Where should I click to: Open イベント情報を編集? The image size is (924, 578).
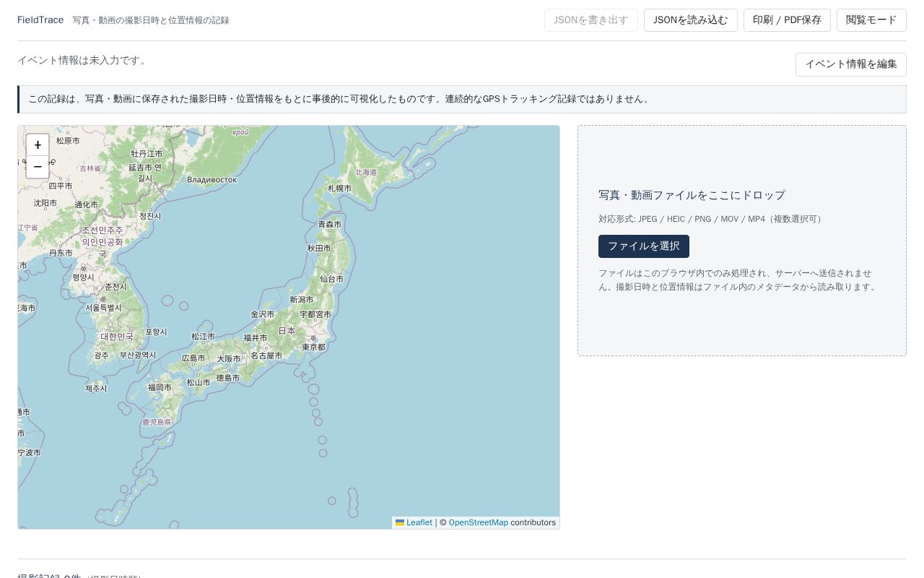point(851,64)
